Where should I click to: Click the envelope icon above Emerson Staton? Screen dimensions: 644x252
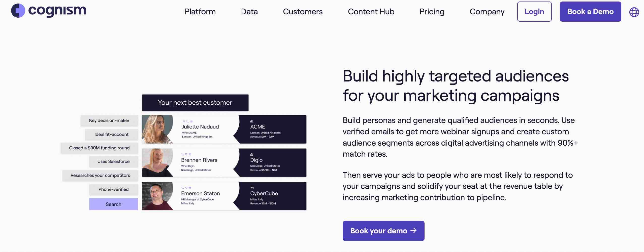pyautogui.click(x=190, y=188)
